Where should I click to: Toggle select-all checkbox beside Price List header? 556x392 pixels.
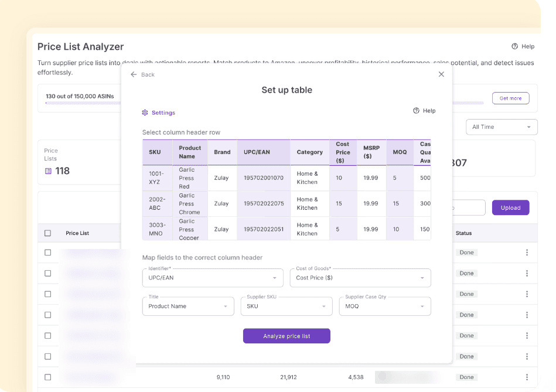(48, 233)
